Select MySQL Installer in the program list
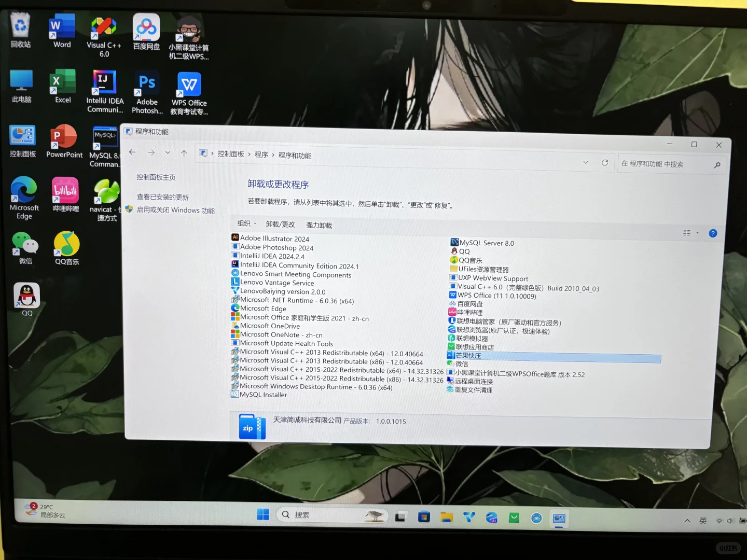 259,395
